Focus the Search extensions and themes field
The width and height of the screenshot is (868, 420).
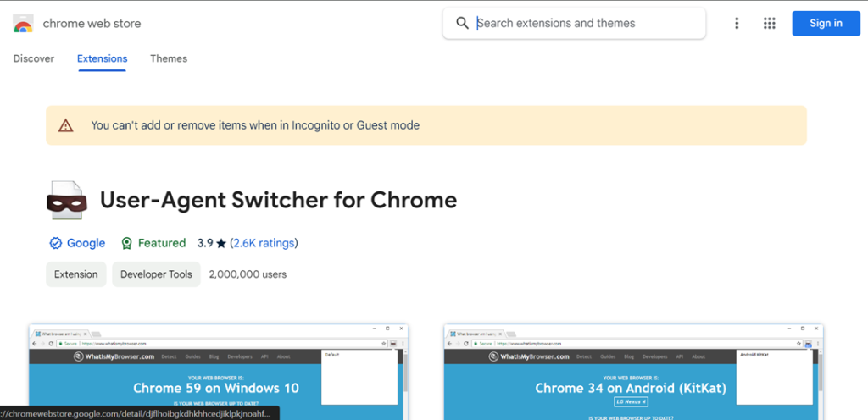coord(574,23)
